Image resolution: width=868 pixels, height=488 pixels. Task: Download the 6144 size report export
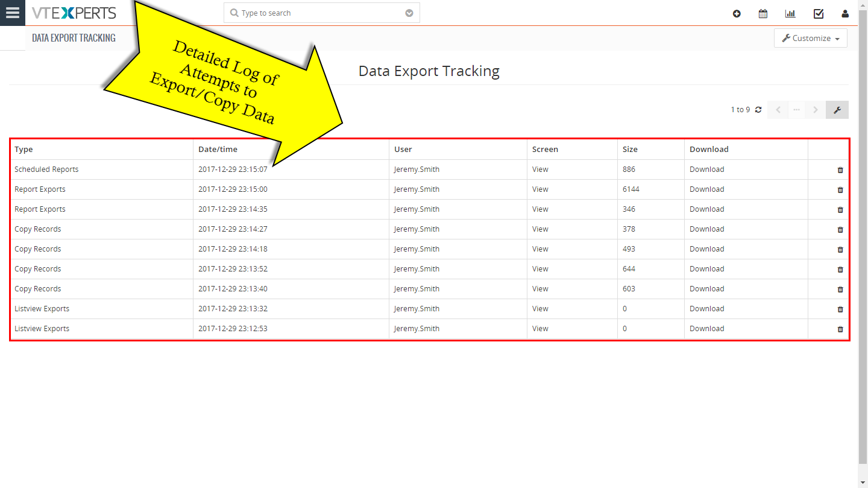click(x=707, y=189)
